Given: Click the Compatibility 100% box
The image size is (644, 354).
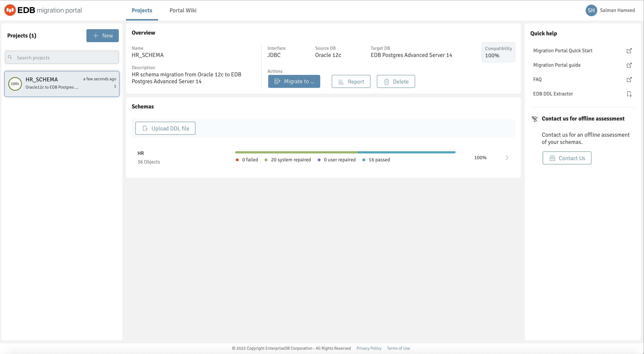Looking at the screenshot, I should point(498,52).
